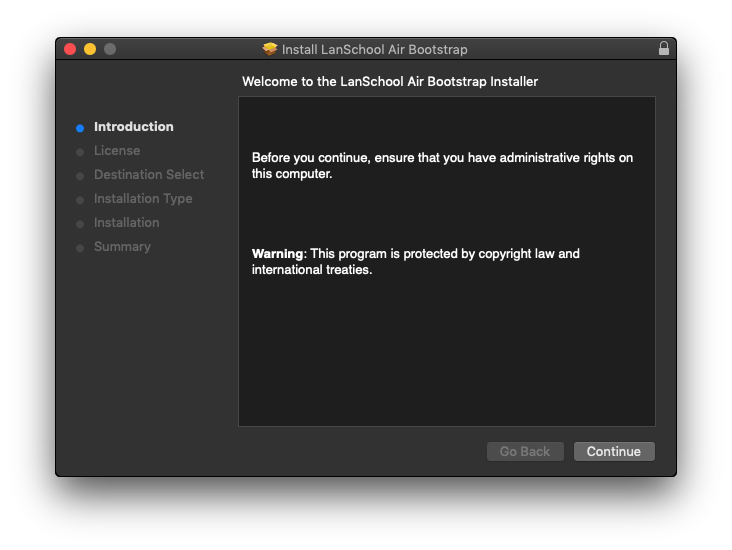Image resolution: width=732 pixels, height=550 pixels.
Task: Click the package icon beside window title
Action: pyautogui.click(x=270, y=49)
